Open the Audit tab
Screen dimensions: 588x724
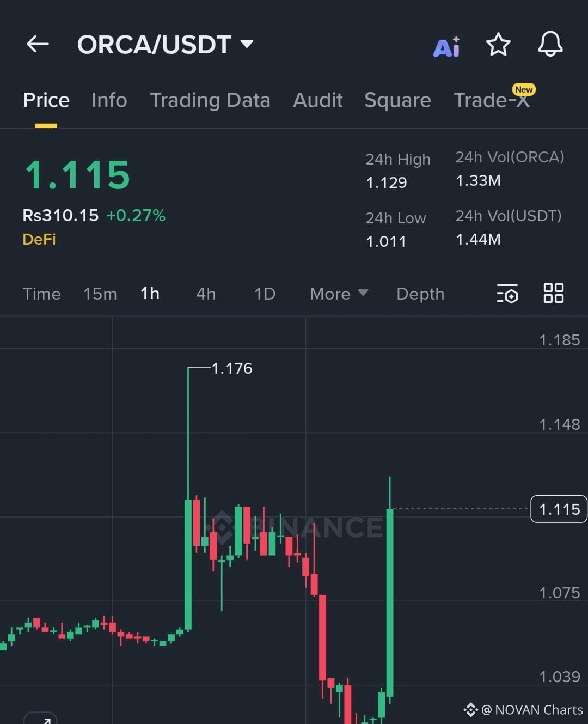click(318, 100)
